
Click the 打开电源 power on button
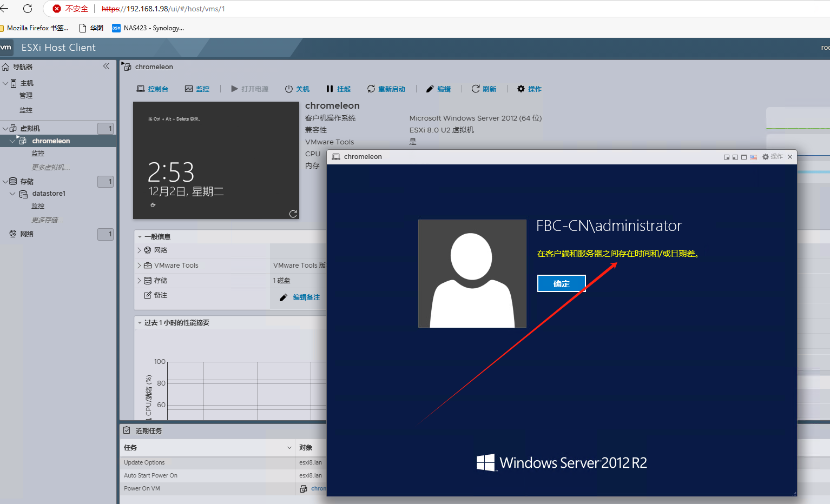pyautogui.click(x=249, y=89)
